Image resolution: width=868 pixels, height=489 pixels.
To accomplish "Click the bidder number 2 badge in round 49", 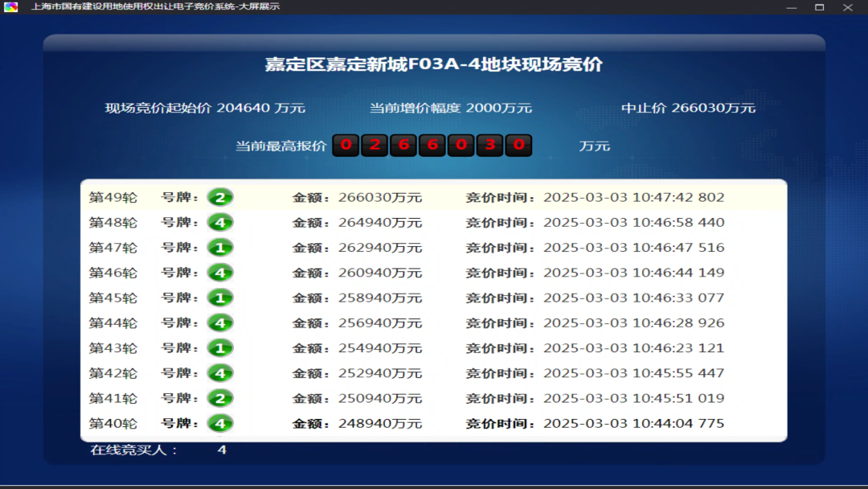I will click(x=219, y=197).
